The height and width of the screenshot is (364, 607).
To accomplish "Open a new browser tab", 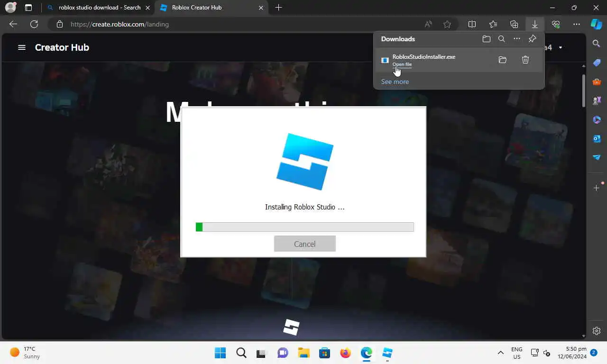I will [278, 8].
